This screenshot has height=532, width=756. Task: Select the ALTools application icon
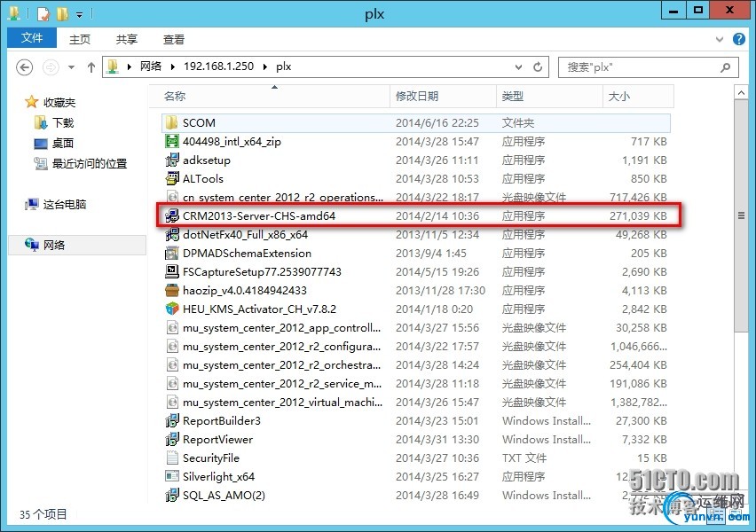pyautogui.click(x=171, y=179)
